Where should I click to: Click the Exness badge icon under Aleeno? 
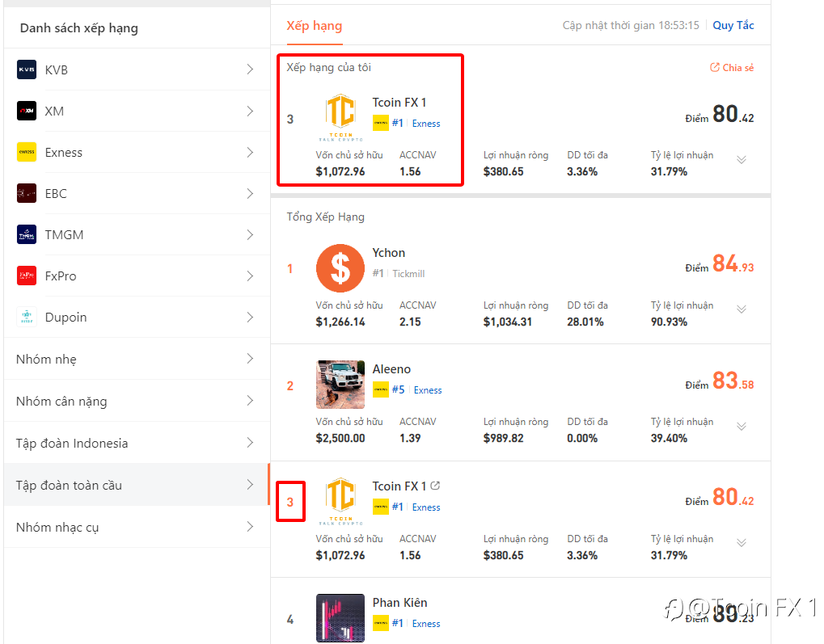(x=381, y=389)
